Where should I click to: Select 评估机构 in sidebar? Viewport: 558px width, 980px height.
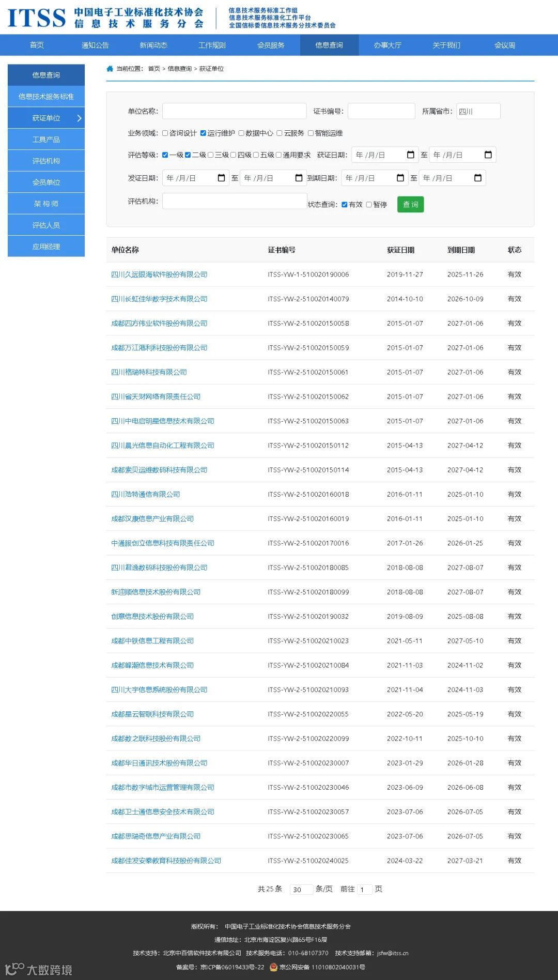click(46, 161)
